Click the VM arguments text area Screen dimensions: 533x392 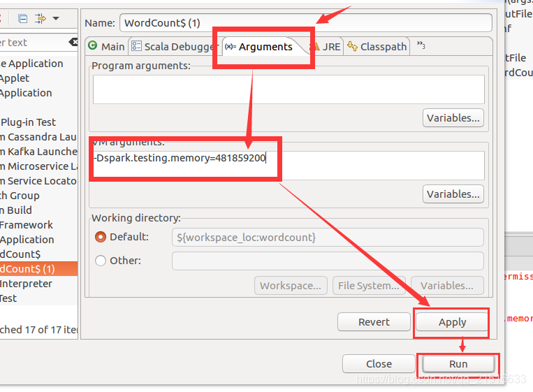click(x=289, y=165)
